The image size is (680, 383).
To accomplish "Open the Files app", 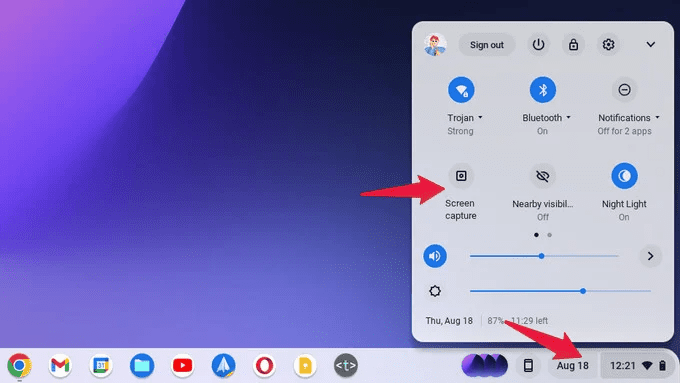I will tap(142, 365).
